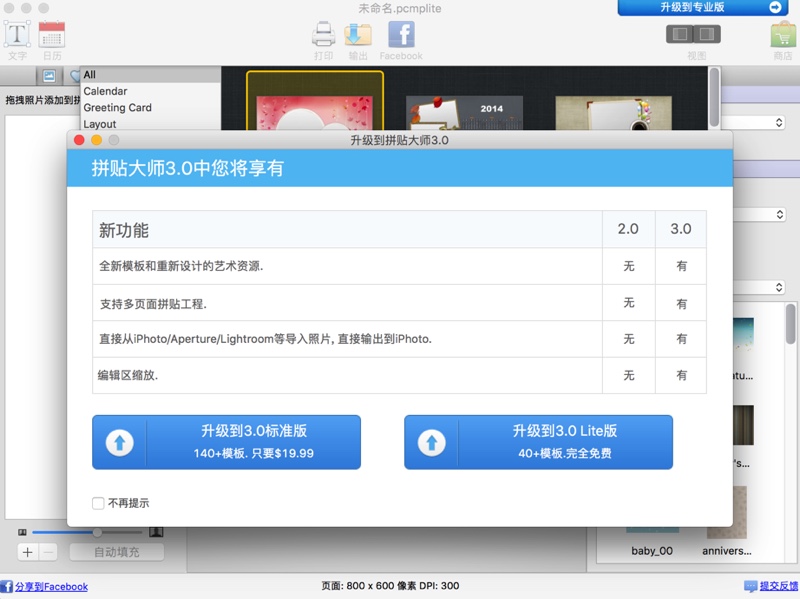The image size is (800, 599).
Task: Click row text 全新模板和重新设计的艺术资源
Action: click(181, 266)
